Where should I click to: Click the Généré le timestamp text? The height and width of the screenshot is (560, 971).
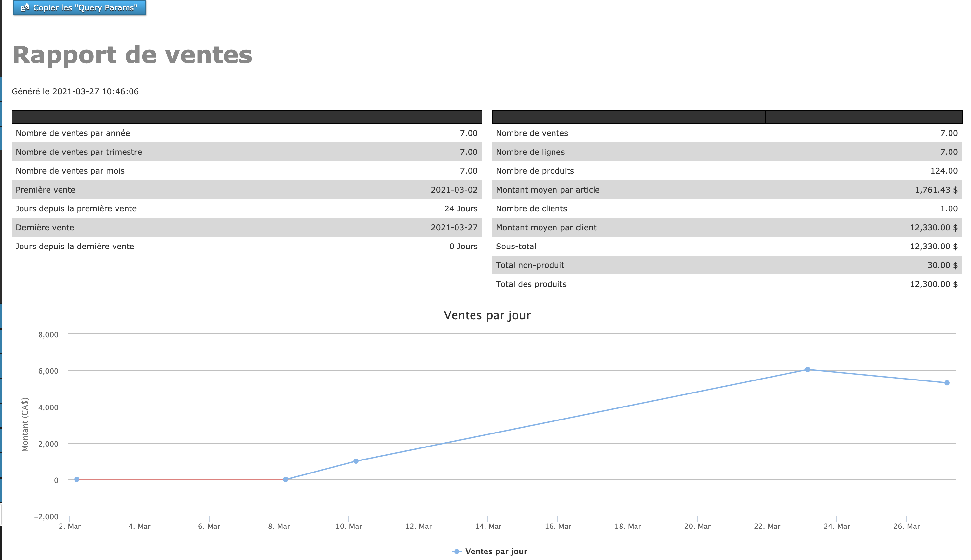(x=75, y=91)
